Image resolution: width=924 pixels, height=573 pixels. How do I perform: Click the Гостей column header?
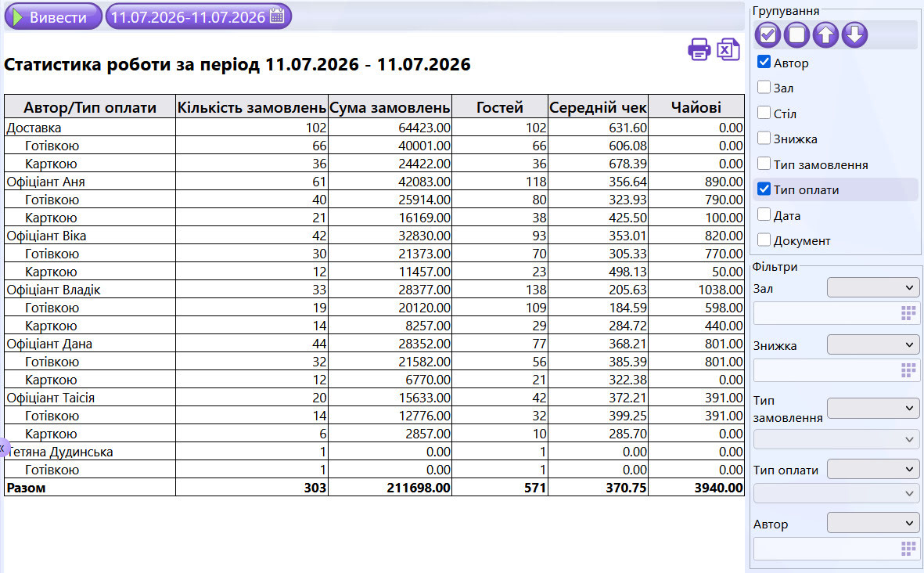tap(500, 106)
